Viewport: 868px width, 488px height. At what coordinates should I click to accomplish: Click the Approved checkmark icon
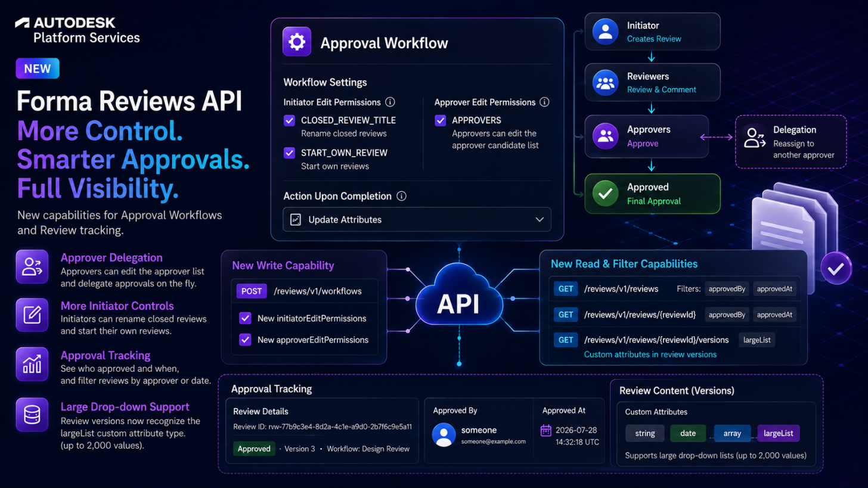[606, 194]
